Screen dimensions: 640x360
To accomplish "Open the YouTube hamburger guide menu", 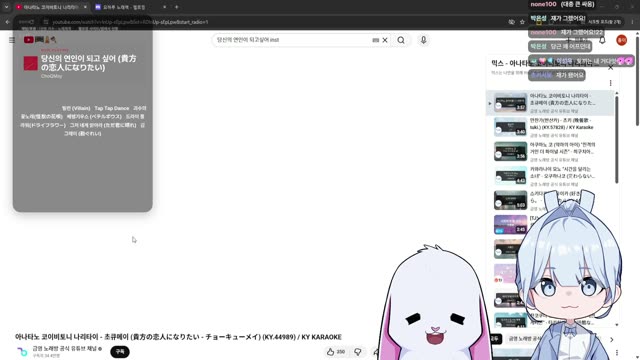I will [x=12, y=40].
